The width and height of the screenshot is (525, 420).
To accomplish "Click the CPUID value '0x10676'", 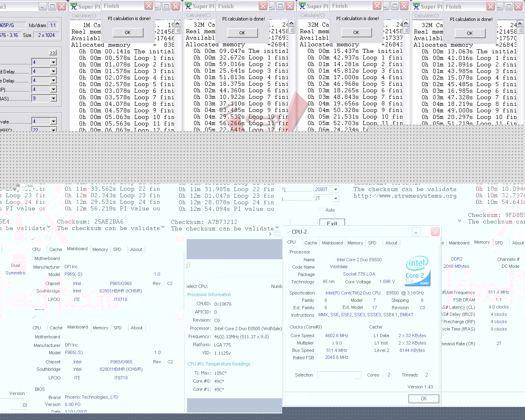I will [223, 304].
